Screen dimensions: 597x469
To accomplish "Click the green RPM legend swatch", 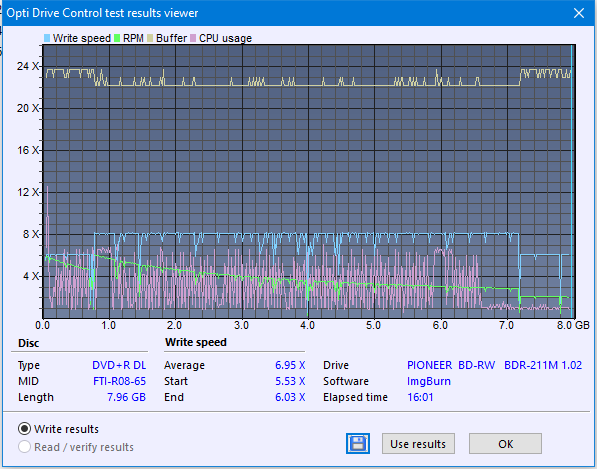I will (x=117, y=38).
